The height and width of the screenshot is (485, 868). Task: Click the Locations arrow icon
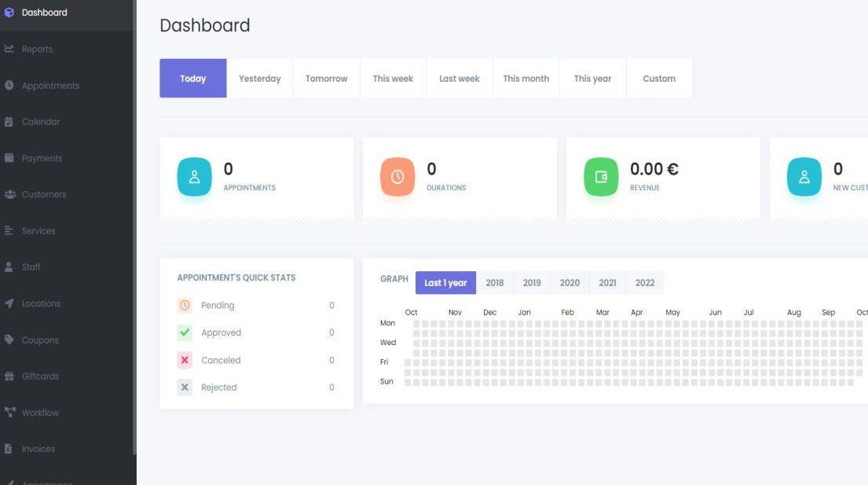[x=9, y=303]
